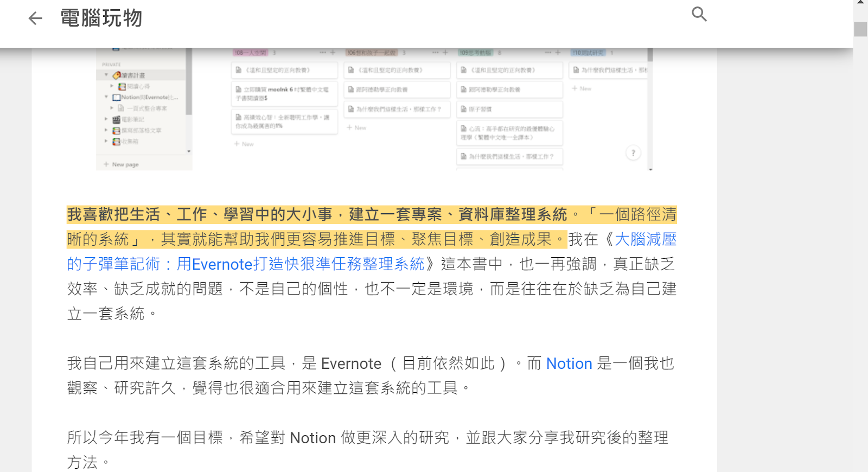Click the text 立一套系統。

pyautogui.click(x=112, y=314)
